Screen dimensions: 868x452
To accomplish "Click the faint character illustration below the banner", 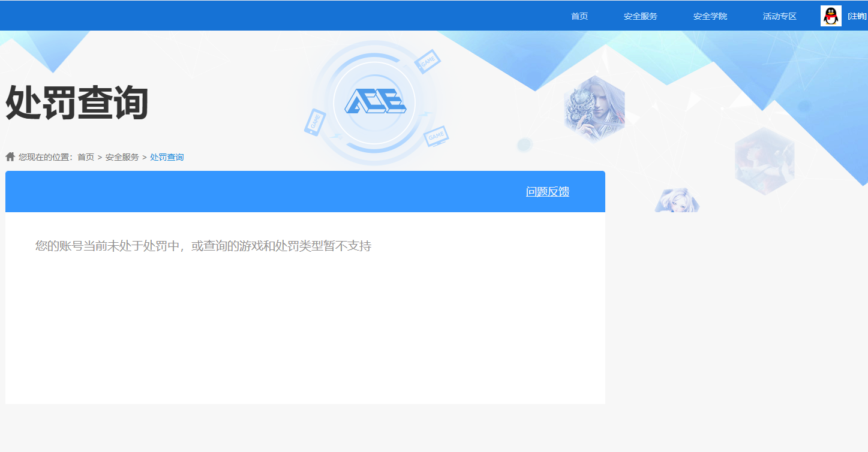I will 677,201.
